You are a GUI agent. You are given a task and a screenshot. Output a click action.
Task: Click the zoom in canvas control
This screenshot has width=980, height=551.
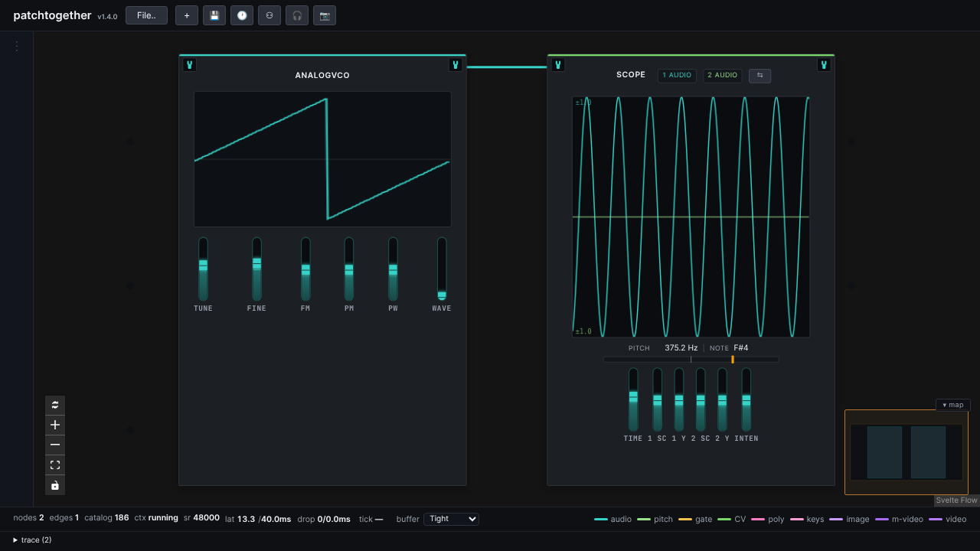point(55,425)
